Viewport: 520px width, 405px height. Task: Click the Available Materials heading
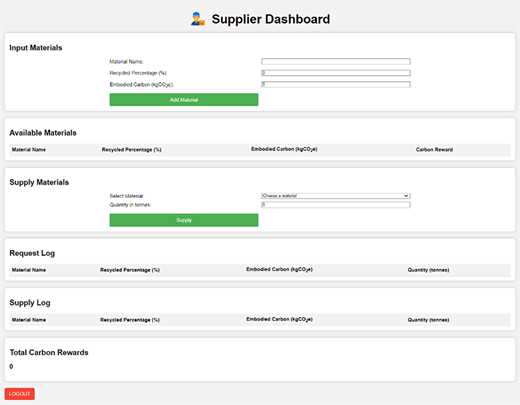[x=43, y=133]
